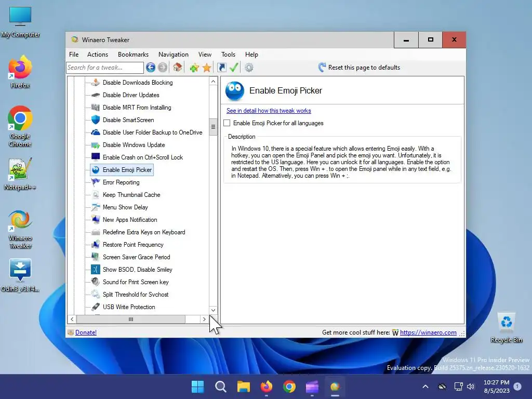Click the horizontal scrollbar left arrow
Viewport: 532px width, 399px height.
72,320
